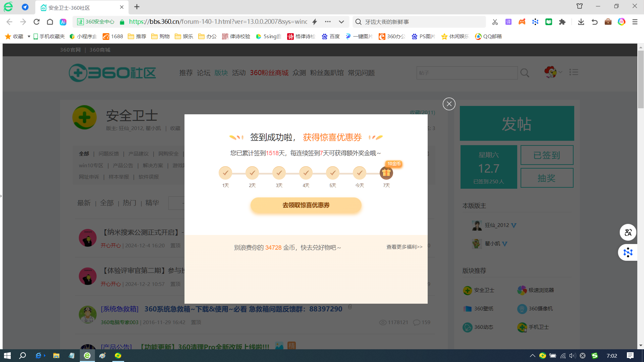Click the browser back arrow
The image size is (644, 362).
(9, 22)
